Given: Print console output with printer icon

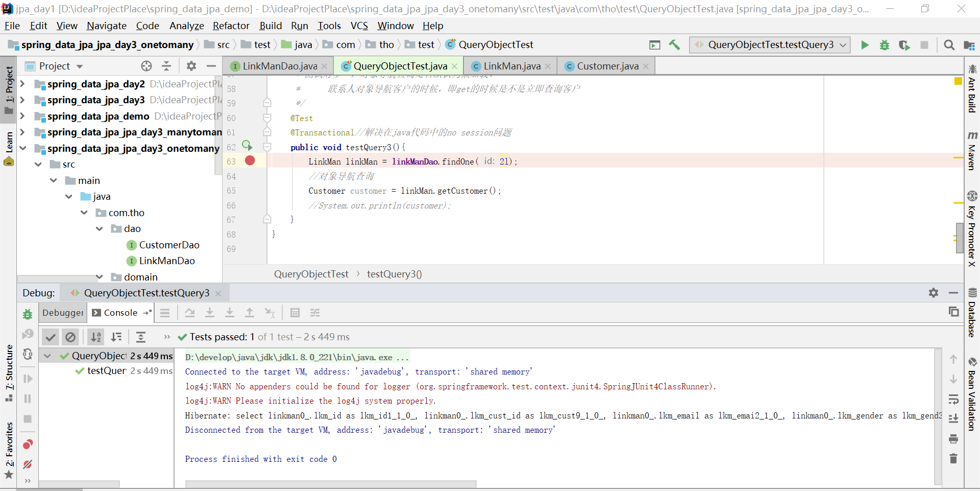Looking at the screenshot, I should click(953, 439).
